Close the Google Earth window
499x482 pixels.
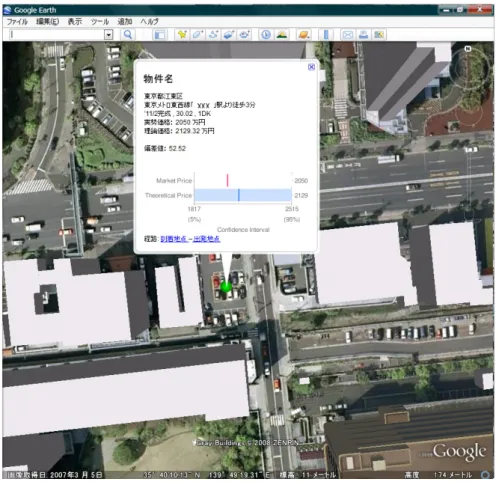(x=480, y=10)
